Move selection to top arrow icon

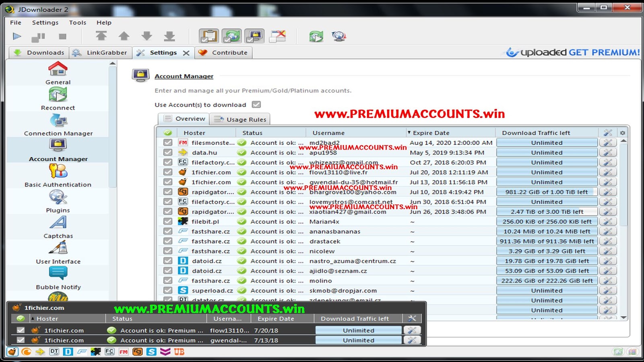coord(101,36)
